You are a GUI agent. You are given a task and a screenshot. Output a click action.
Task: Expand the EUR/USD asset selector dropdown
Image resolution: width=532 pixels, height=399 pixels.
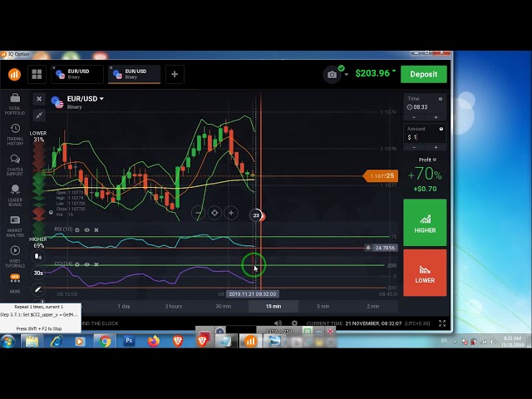(86, 99)
